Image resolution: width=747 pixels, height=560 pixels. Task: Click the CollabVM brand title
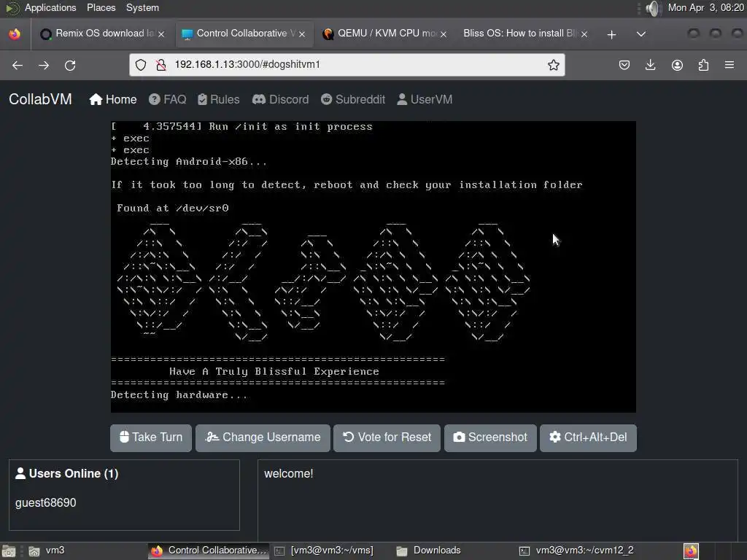click(41, 99)
